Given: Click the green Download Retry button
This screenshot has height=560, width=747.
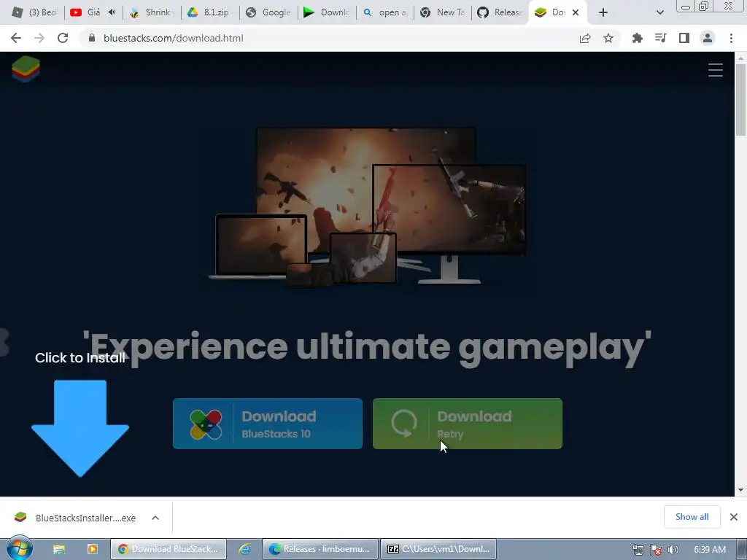Looking at the screenshot, I should pos(468,424).
